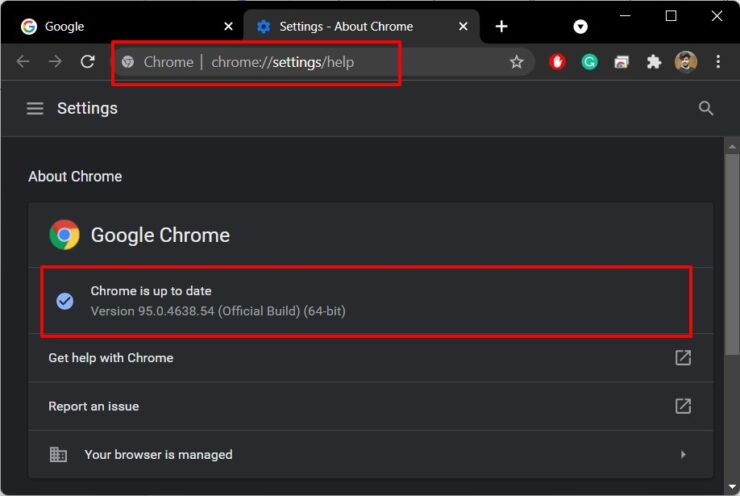Reload the current page
Viewport: 740px width, 496px height.
[x=88, y=61]
